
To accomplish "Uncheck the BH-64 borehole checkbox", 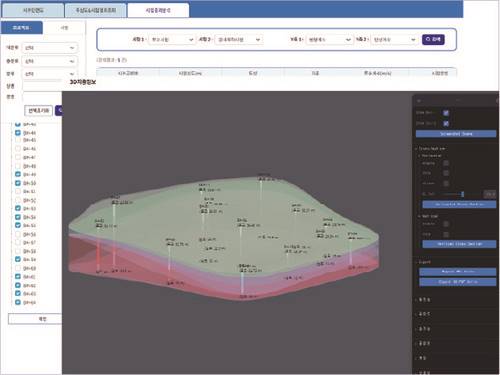I will [x=18, y=302].
